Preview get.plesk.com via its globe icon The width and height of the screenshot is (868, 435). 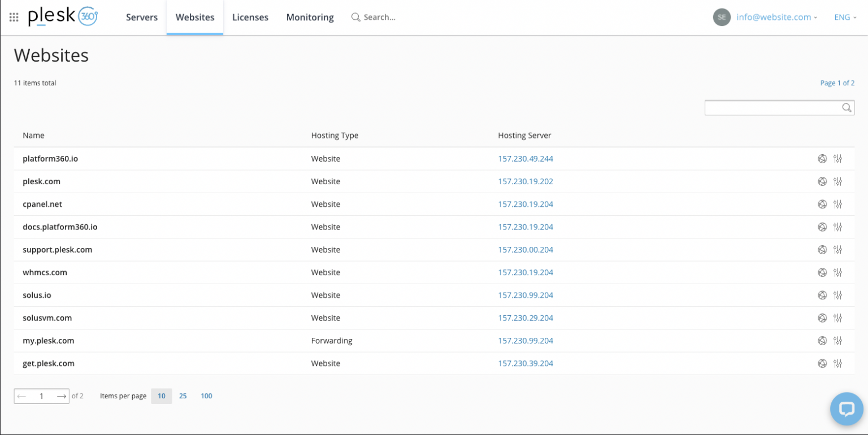point(822,363)
